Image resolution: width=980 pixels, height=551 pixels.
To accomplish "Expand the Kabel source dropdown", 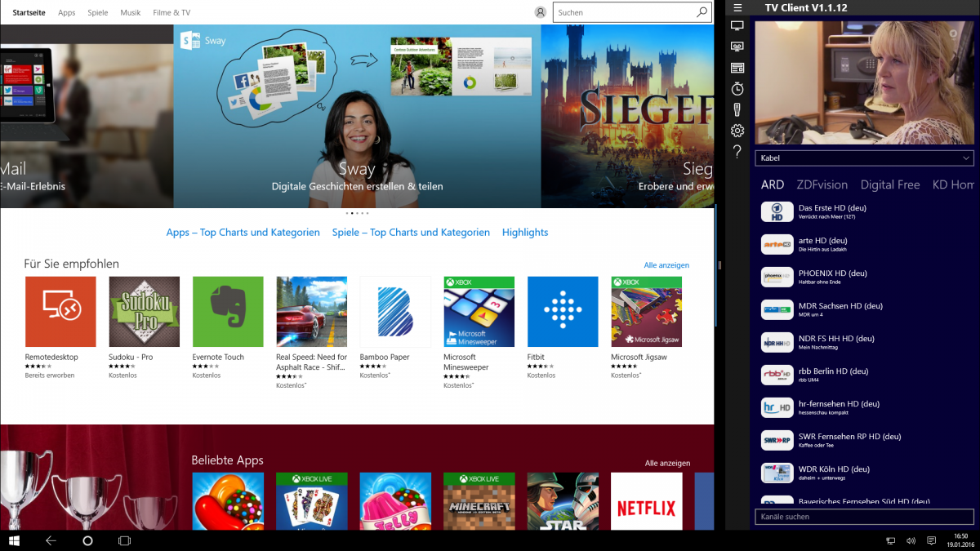I will [x=864, y=158].
